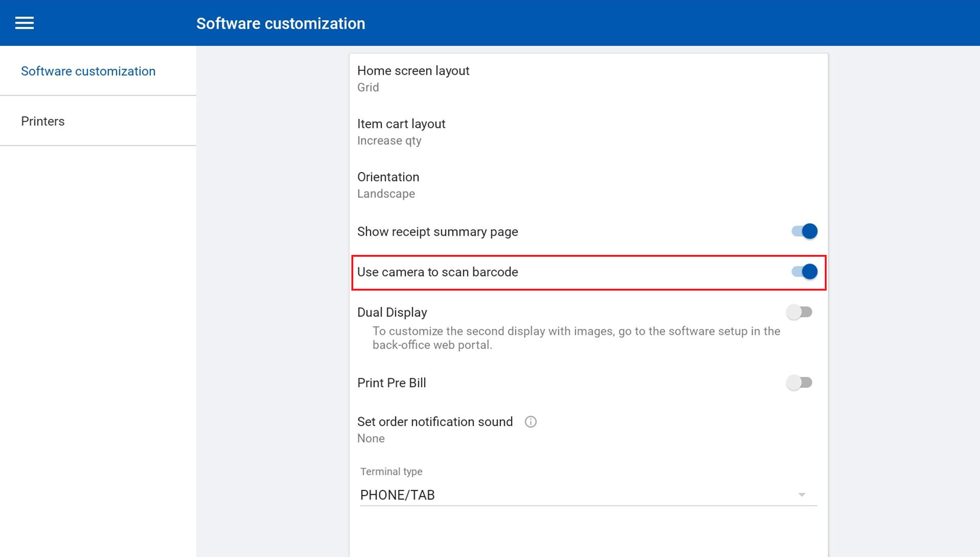Change the Item cart layout setting
980x557 pixels.
click(x=401, y=124)
